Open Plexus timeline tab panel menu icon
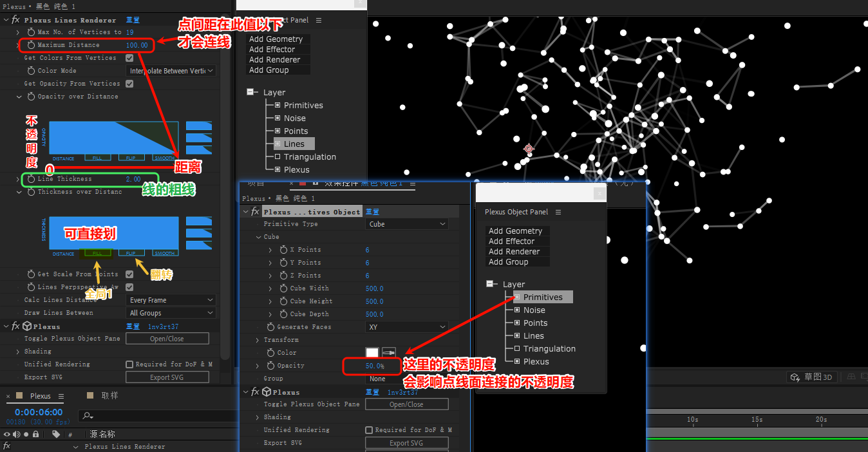 [61, 396]
